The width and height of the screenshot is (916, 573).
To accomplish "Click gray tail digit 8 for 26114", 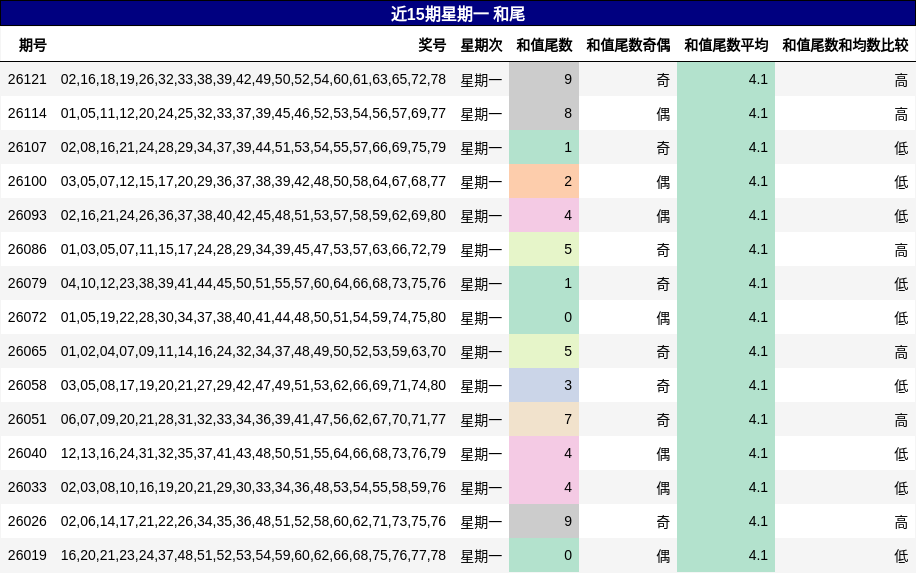I will (544, 113).
